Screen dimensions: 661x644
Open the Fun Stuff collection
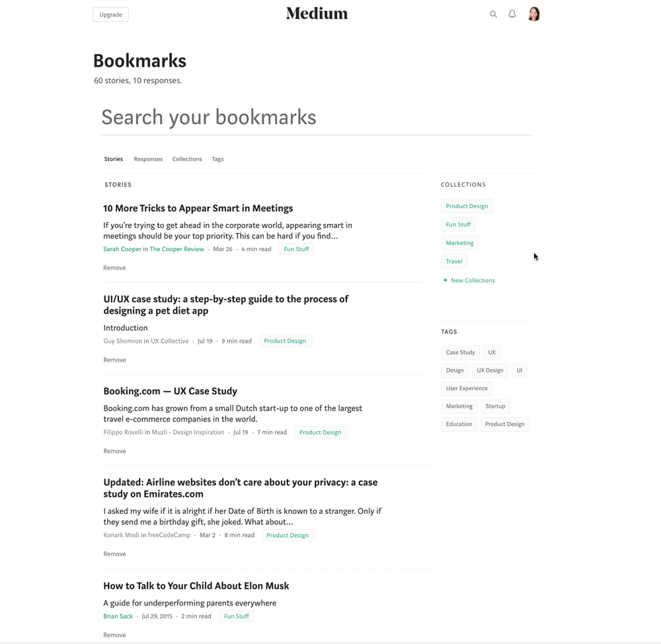pos(458,224)
